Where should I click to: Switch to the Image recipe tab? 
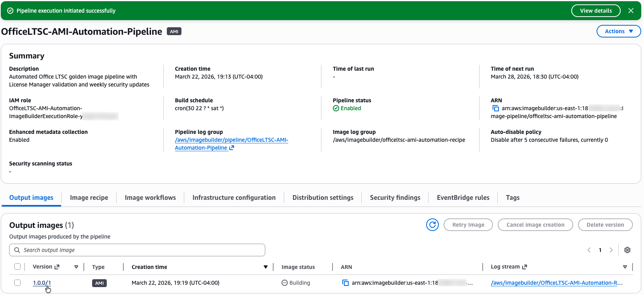point(89,197)
